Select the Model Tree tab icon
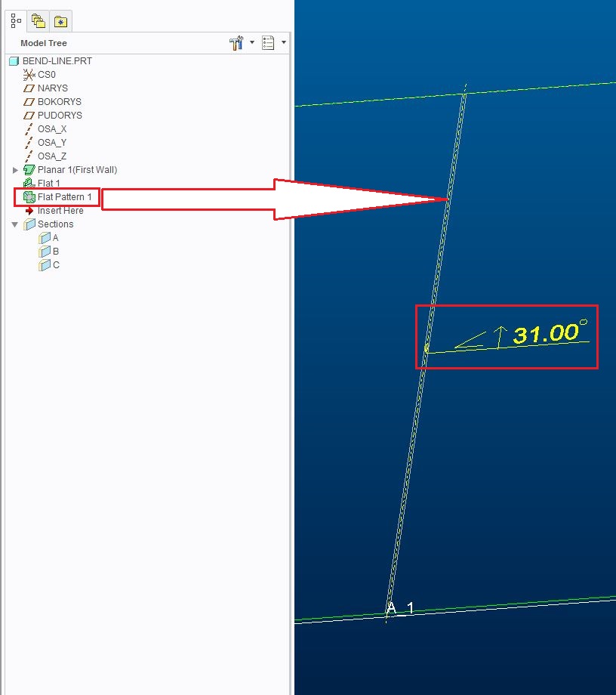 pos(14,20)
